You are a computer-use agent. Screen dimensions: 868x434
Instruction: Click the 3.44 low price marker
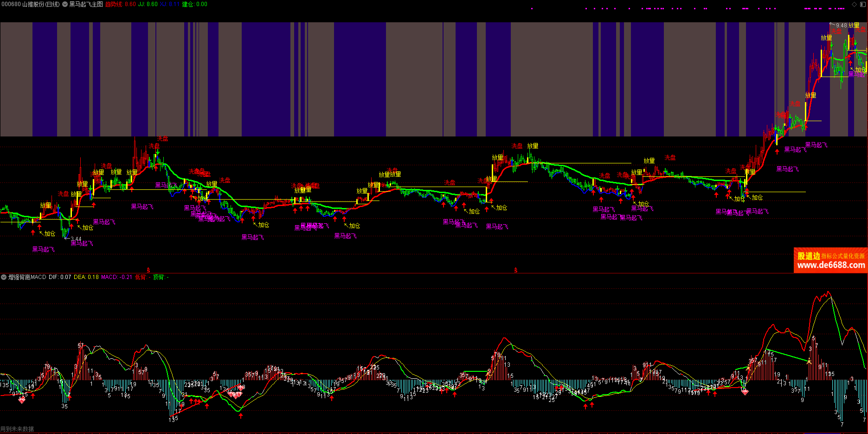point(76,239)
